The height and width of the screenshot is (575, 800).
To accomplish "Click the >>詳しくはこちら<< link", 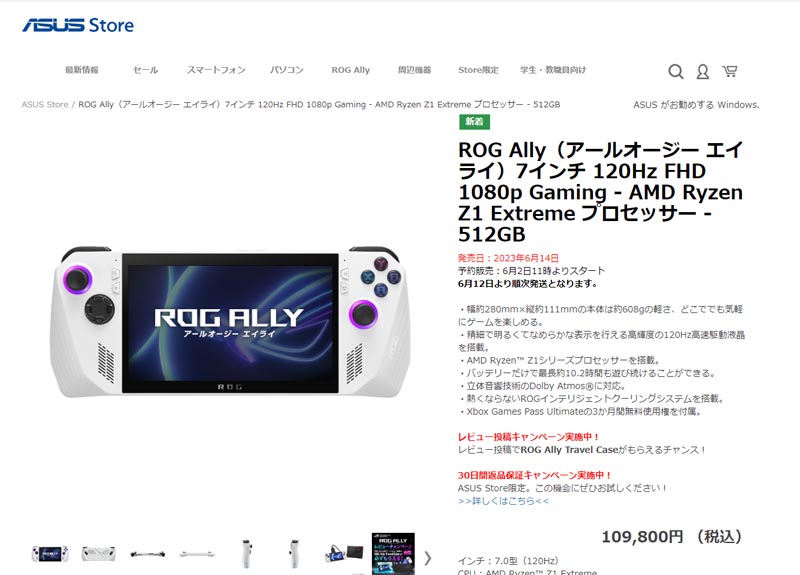I will [x=503, y=501].
